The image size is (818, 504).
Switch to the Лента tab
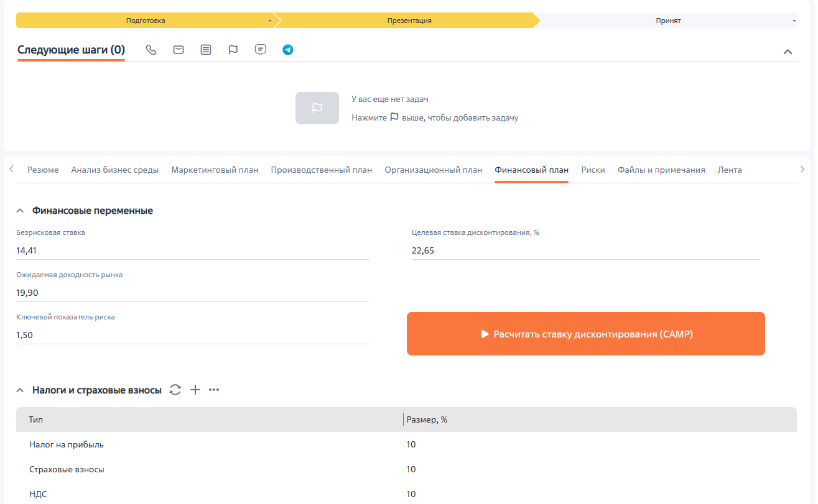730,170
